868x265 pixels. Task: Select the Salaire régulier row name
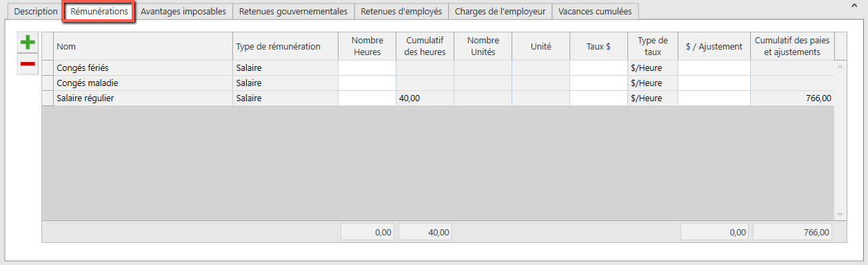pyautogui.click(x=143, y=98)
